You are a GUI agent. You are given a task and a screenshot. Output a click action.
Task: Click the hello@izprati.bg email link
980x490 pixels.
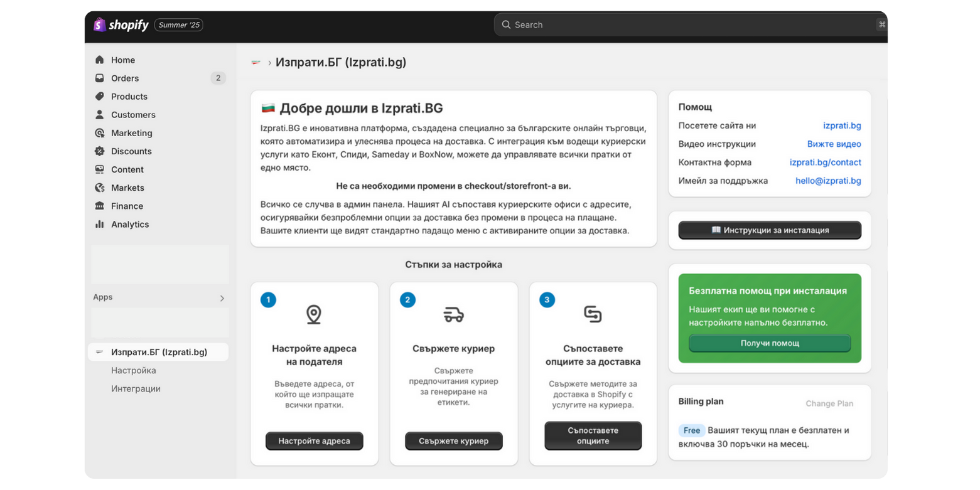click(x=828, y=181)
